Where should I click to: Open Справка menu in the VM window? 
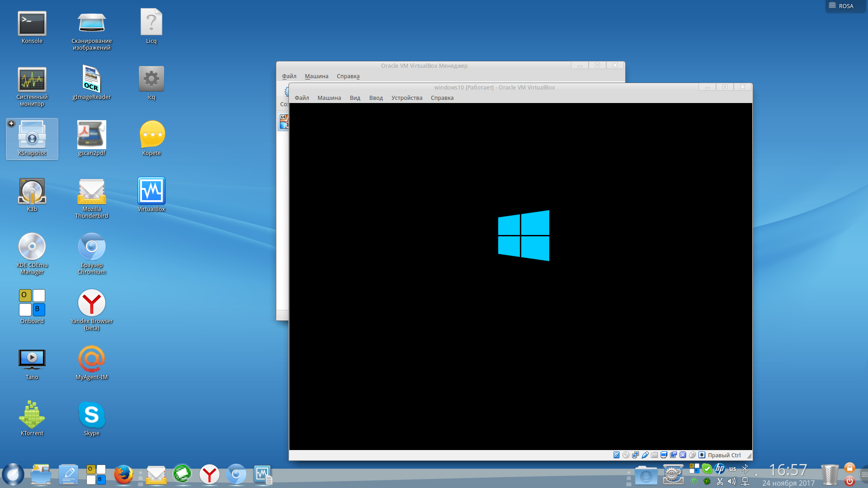tap(442, 98)
